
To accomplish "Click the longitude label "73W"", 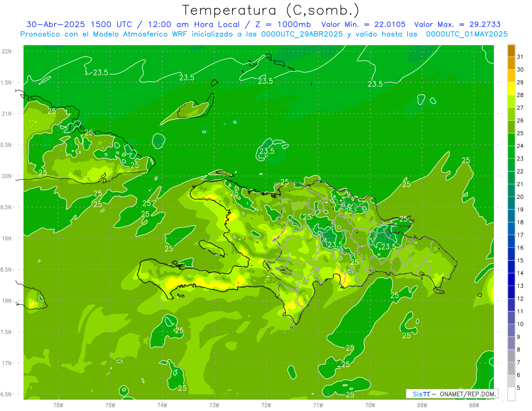I will 214,405.
